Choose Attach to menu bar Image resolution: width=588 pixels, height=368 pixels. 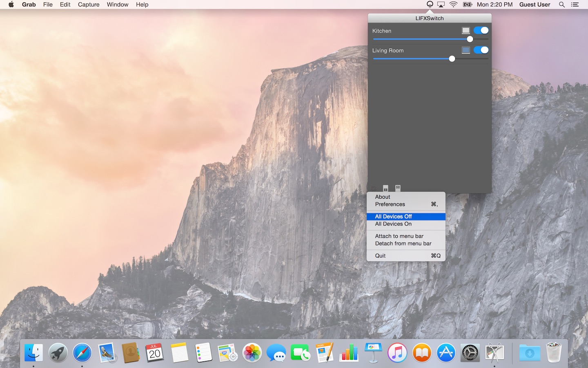coord(406,236)
